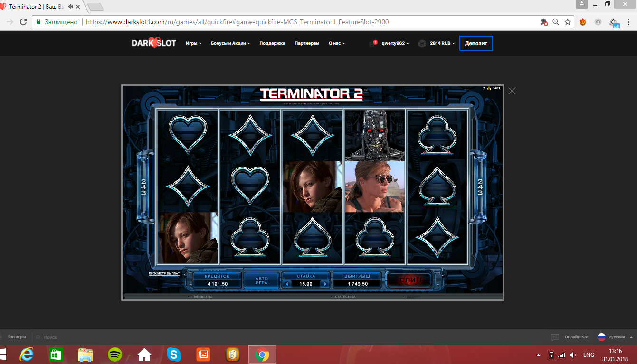Switch the ENG keyboard language
Viewport: 637px width, 364px height.
tap(589, 355)
